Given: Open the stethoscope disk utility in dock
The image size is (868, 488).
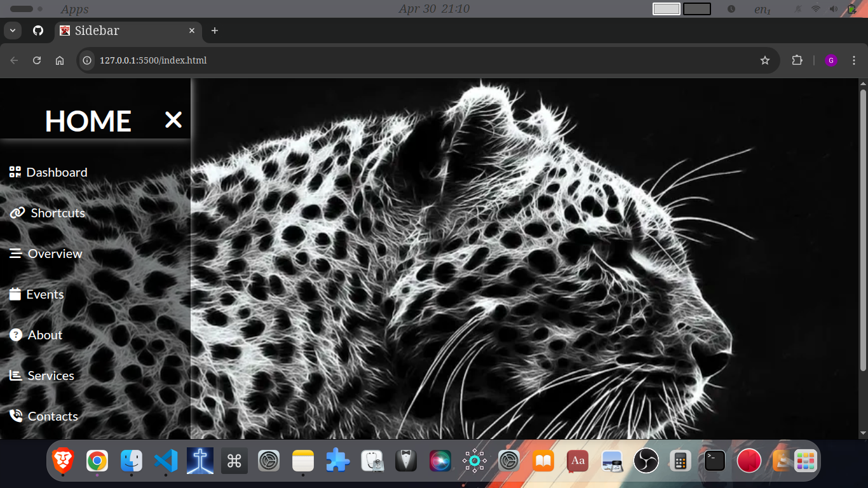Looking at the screenshot, I should coord(372,461).
